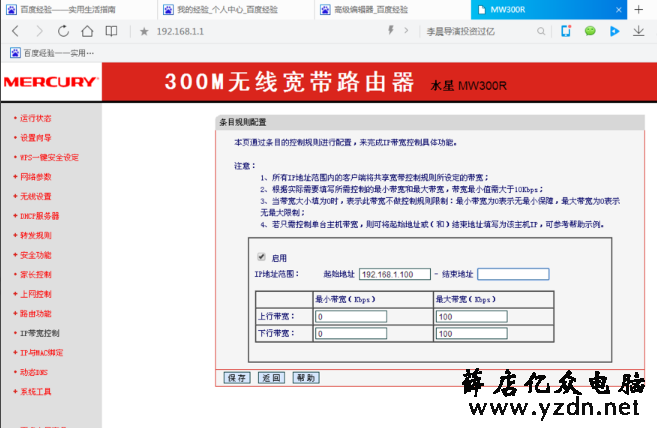Viewport: 657px width, 428px height.
Task: Click the search magnifier icon
Action: point(541,31)
